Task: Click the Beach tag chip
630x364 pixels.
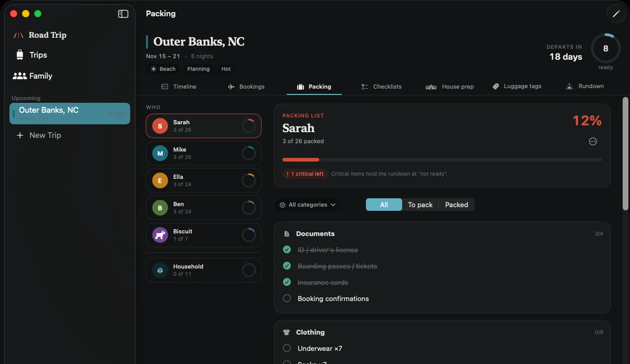Action: point(163,69)
